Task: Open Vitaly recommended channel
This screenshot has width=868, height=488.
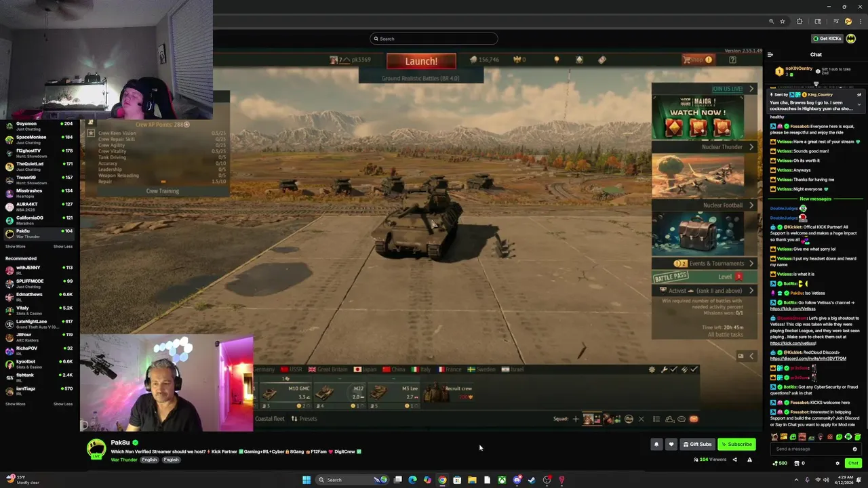Action: [40, 310]
